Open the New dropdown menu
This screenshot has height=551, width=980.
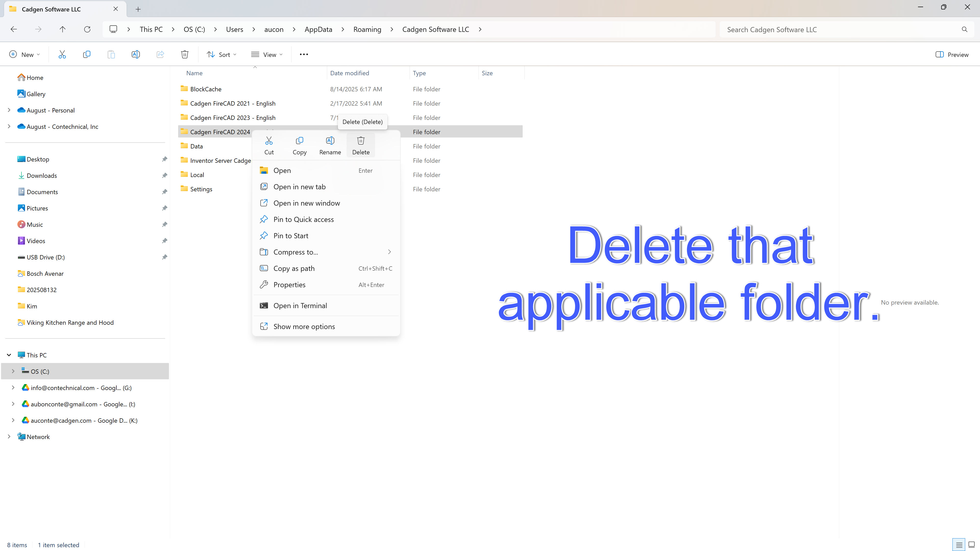[x=25, y=54]
